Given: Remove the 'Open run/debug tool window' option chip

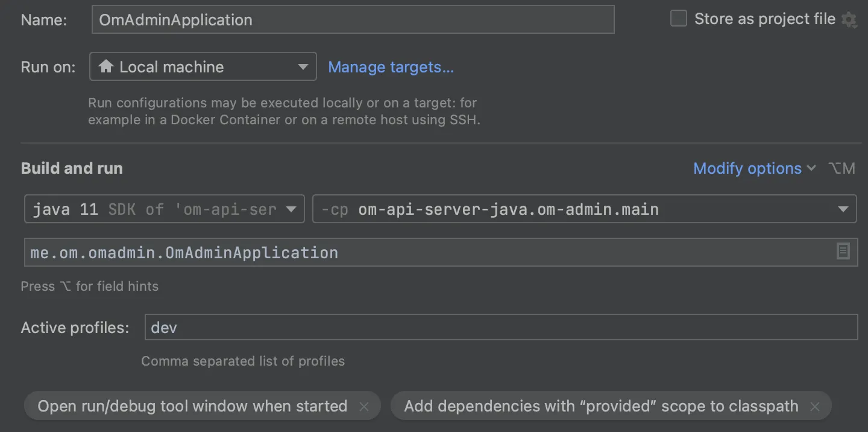Looking at the screenshot, I should click(364, 407).
